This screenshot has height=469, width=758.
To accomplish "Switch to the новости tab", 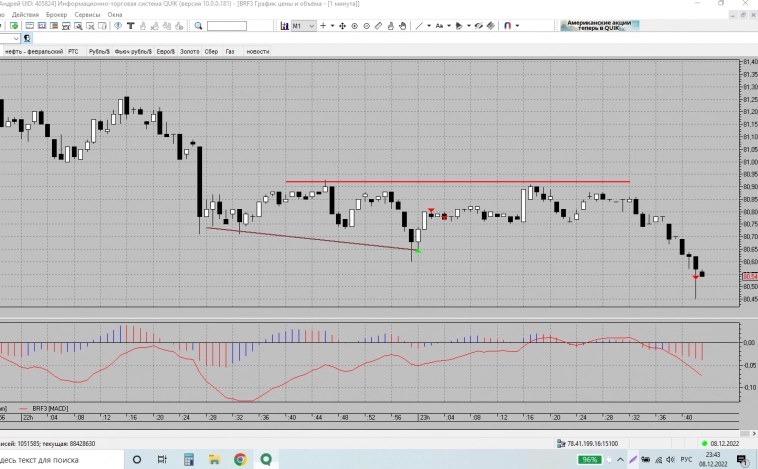I will click(257, 50).
